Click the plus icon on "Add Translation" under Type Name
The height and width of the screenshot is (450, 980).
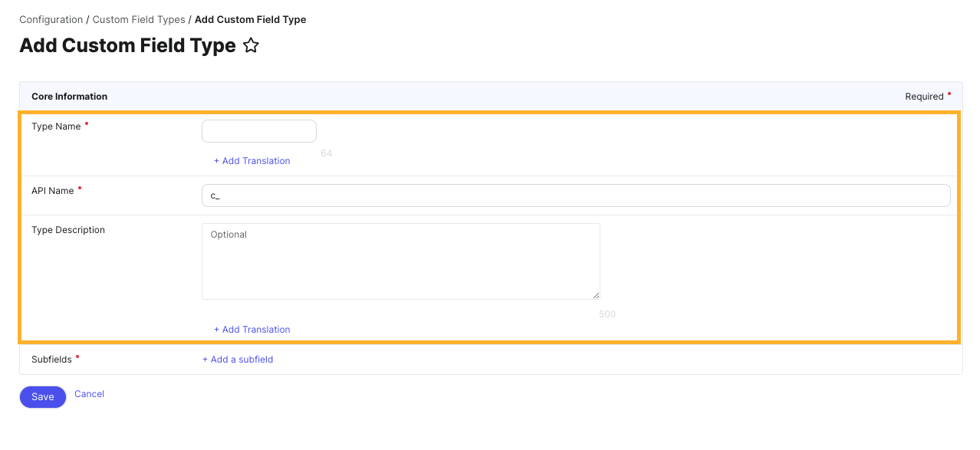click(217, 160)
